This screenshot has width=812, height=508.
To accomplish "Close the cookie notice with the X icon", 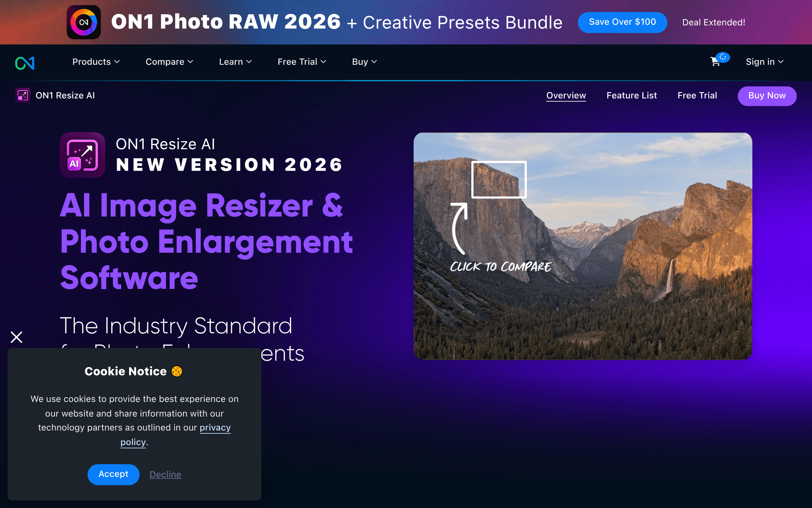I will click(x=16, y=337).
